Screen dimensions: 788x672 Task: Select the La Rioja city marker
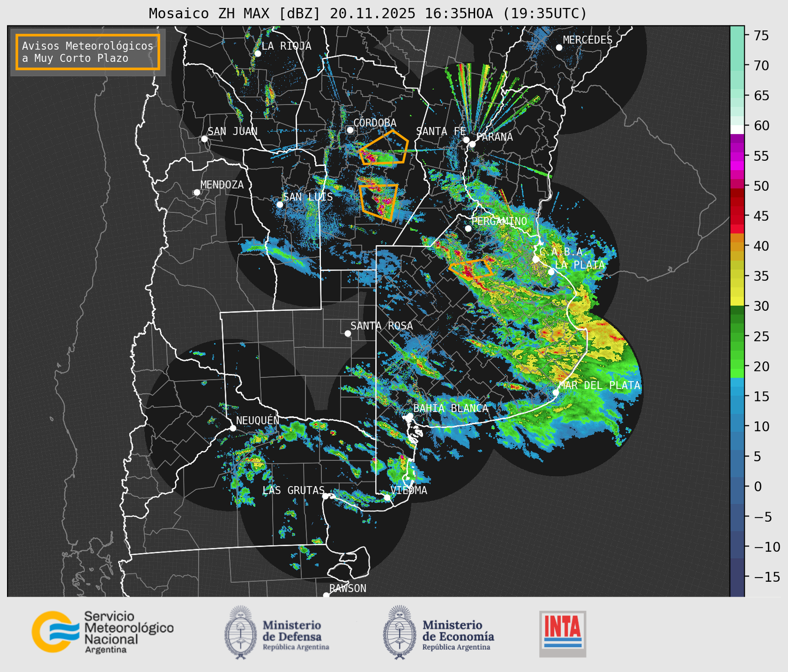click(257, 54)
